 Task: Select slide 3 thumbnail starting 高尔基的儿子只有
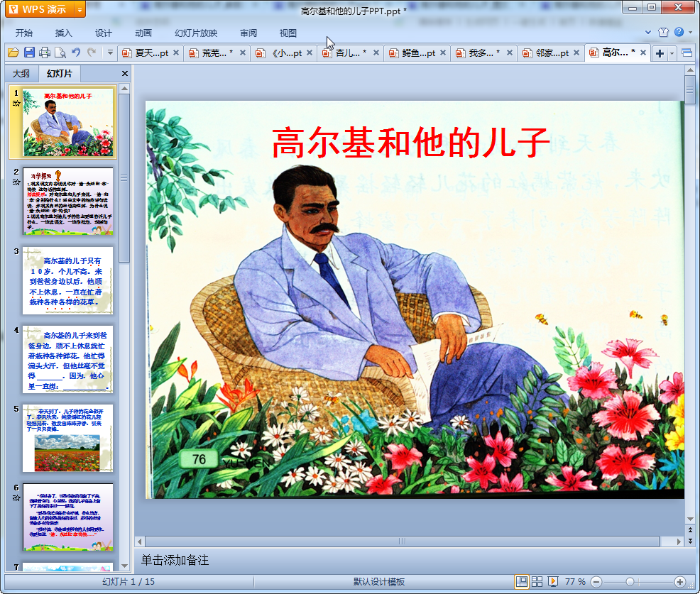pos(68,280)
